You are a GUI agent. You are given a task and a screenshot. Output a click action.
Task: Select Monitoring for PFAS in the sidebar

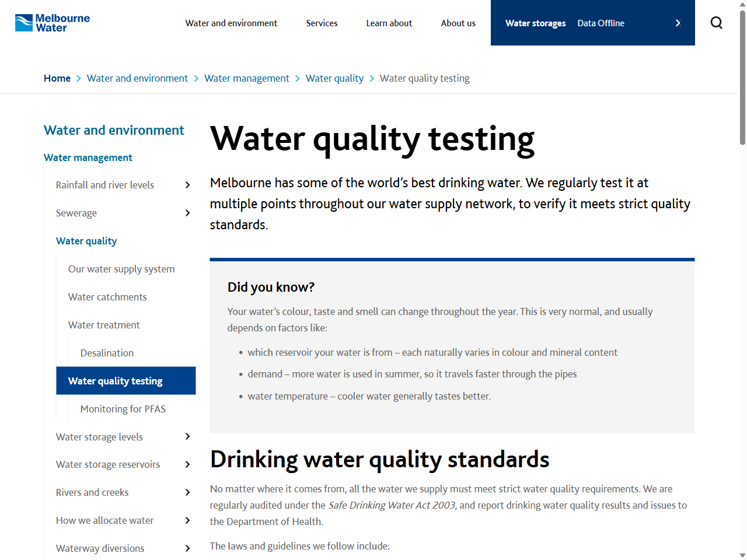coord(123,408)
